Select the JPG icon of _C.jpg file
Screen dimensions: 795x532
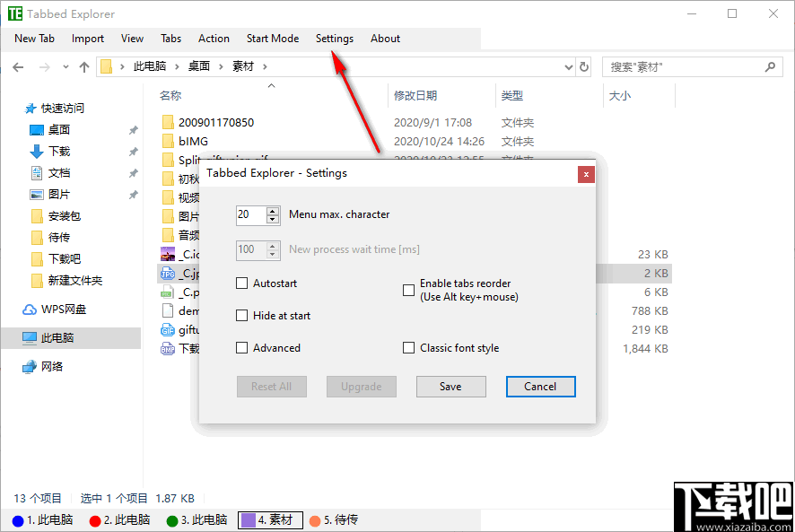[x=167, y=273]
